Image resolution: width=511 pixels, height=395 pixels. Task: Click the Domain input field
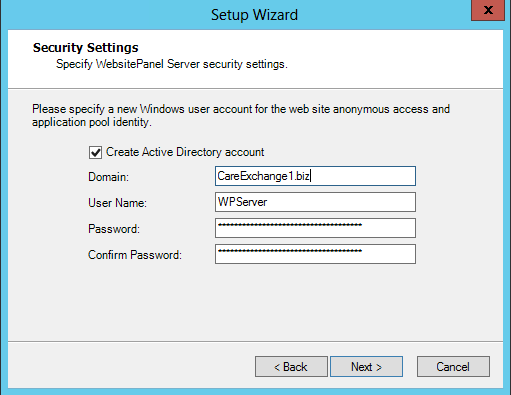coord(315,176)
